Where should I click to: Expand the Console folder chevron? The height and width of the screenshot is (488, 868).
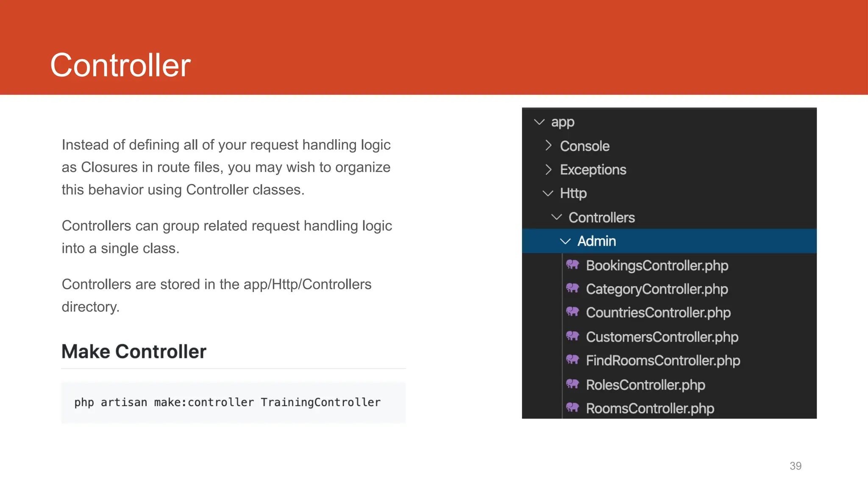pyautogui.click(x=548, y=145)
